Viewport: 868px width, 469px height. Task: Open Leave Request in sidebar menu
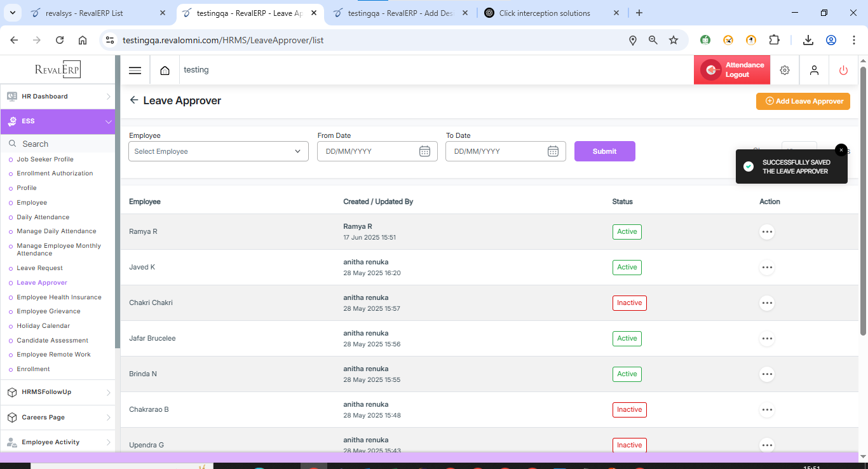40,268
